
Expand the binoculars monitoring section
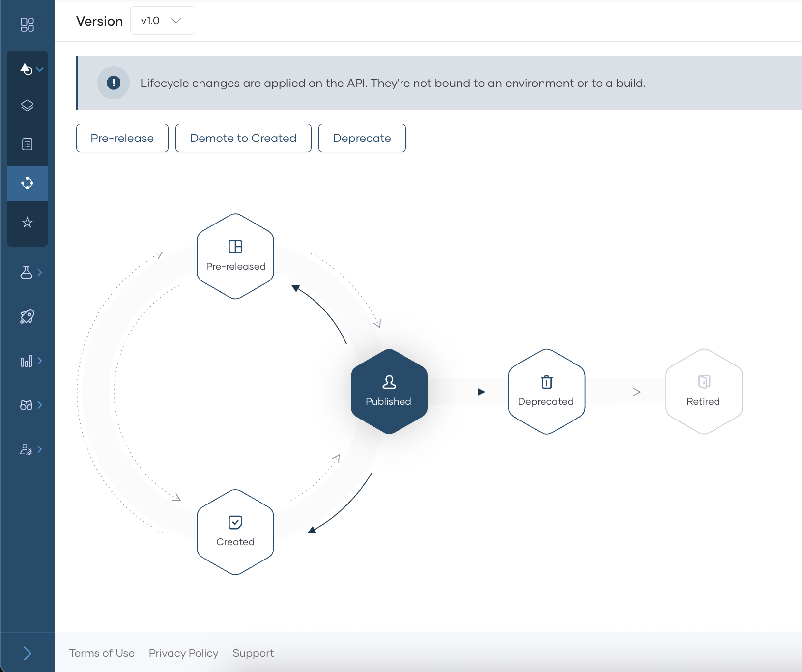click(28, 405)
